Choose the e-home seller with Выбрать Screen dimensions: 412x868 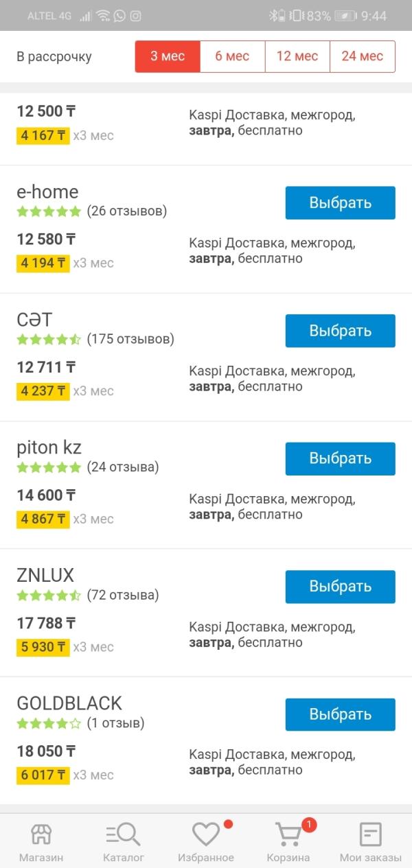pyautogui.click(x=341, y=203)
